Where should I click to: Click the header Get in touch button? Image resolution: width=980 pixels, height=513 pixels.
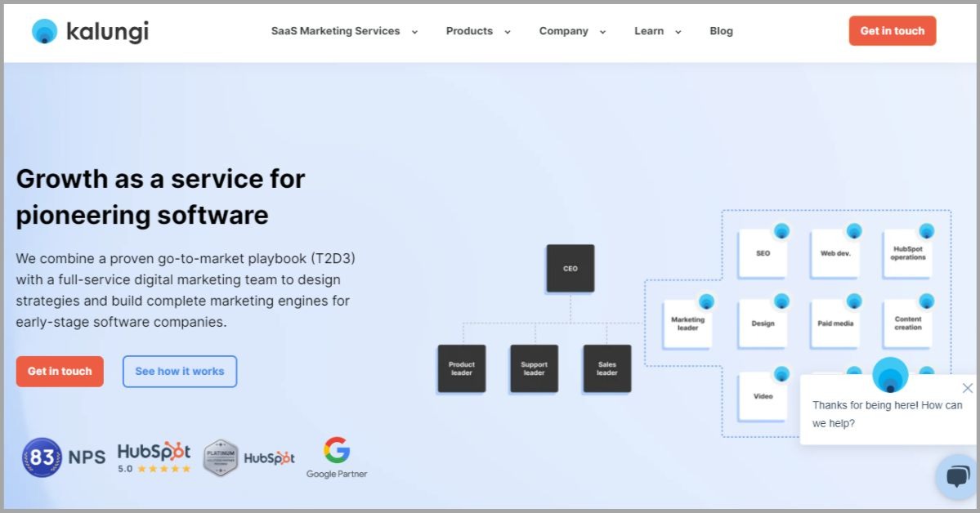click(892, 30)
